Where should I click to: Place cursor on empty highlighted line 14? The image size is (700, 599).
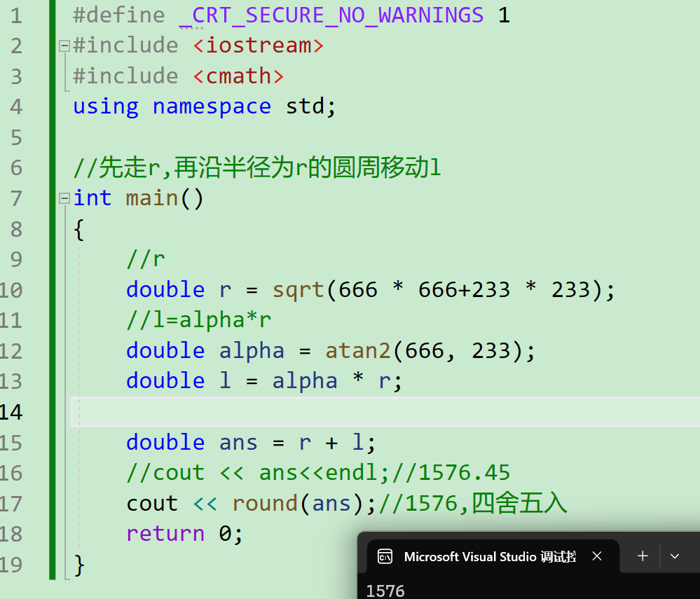(385, 412)
